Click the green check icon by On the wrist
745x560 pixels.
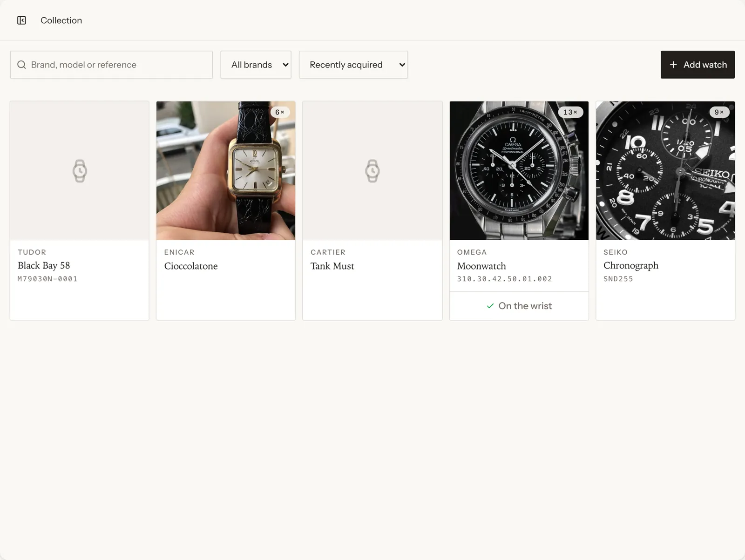click(490, 306)
